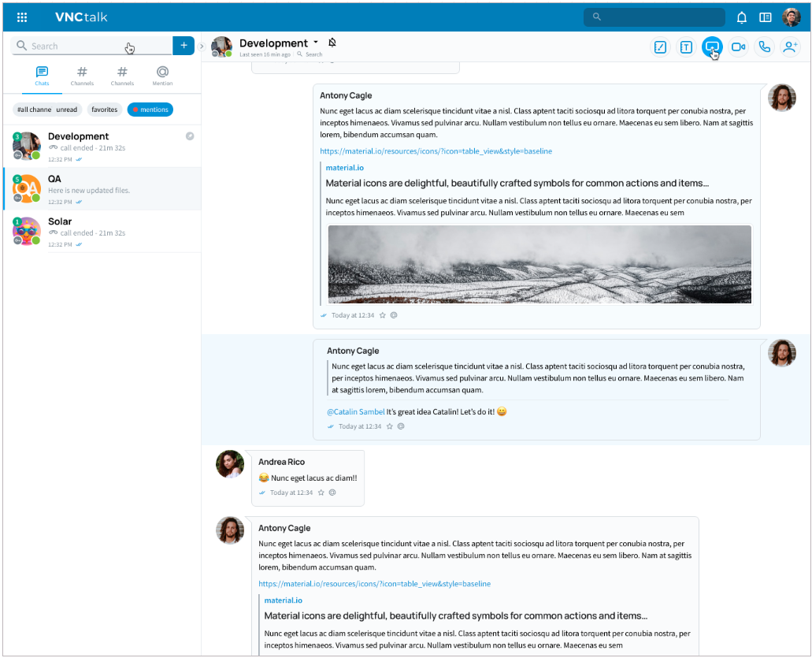Click the blue plus button to create new chat
Viewport: 812px width, 658px height.
tap(184, 46)
